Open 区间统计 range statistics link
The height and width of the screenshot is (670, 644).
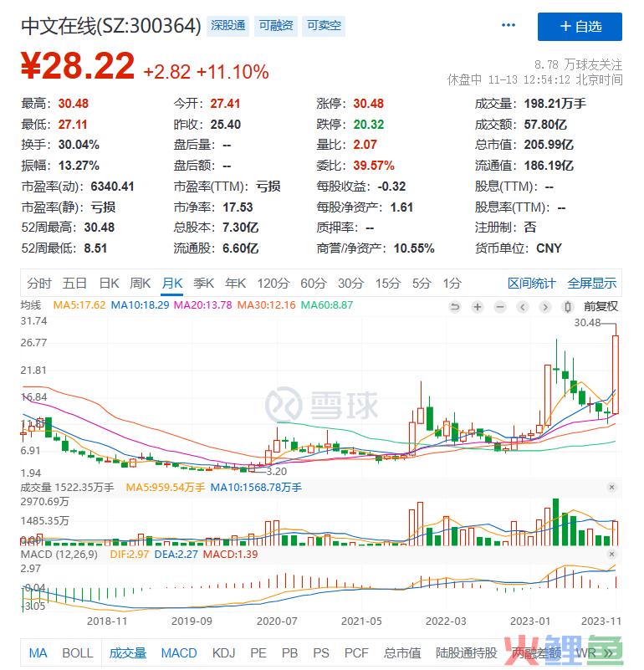(x=532, y=284)
